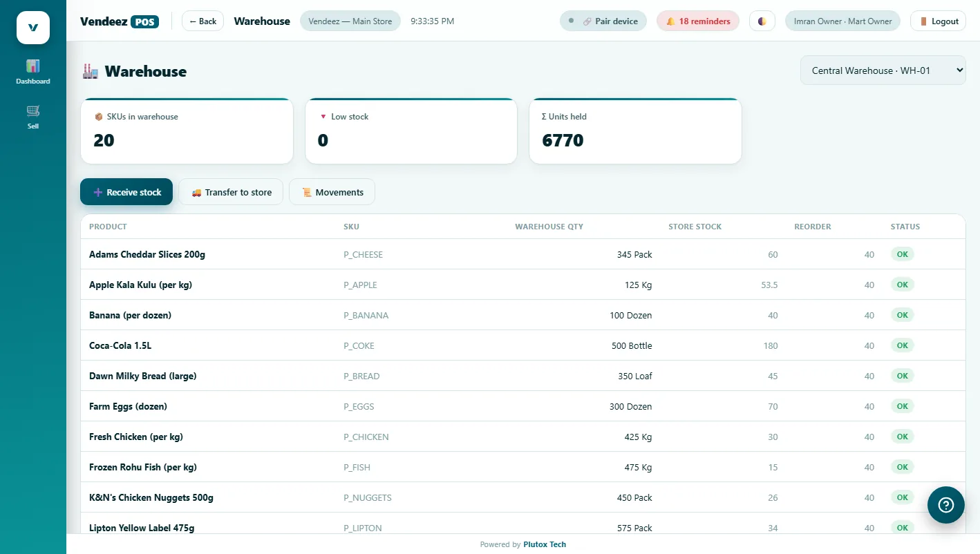Click the P_APPLE SKU cell
This screenshot has height=554, width=980.
coord(360,285)
